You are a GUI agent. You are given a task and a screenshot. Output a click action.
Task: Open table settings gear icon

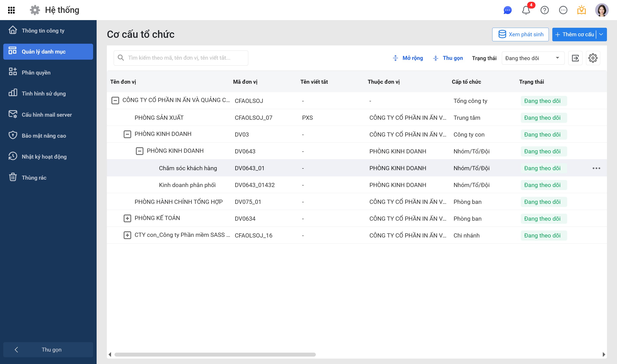[593, 58]
